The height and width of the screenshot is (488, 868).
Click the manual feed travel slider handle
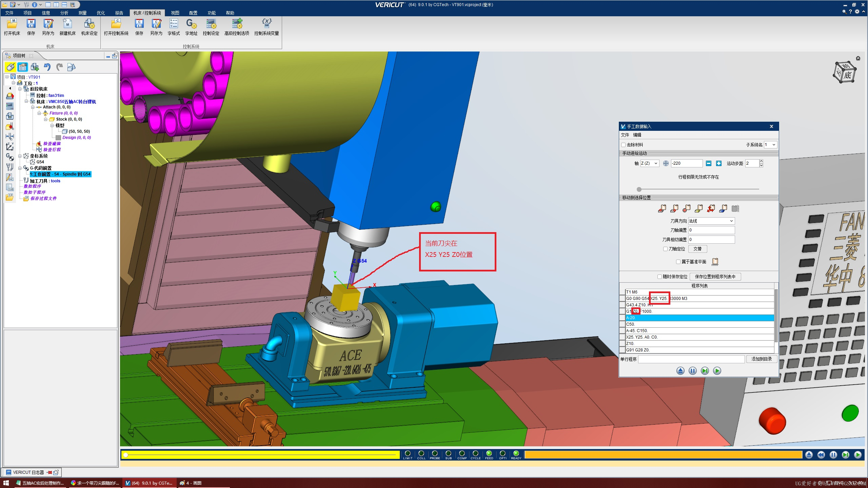[639, 189]
